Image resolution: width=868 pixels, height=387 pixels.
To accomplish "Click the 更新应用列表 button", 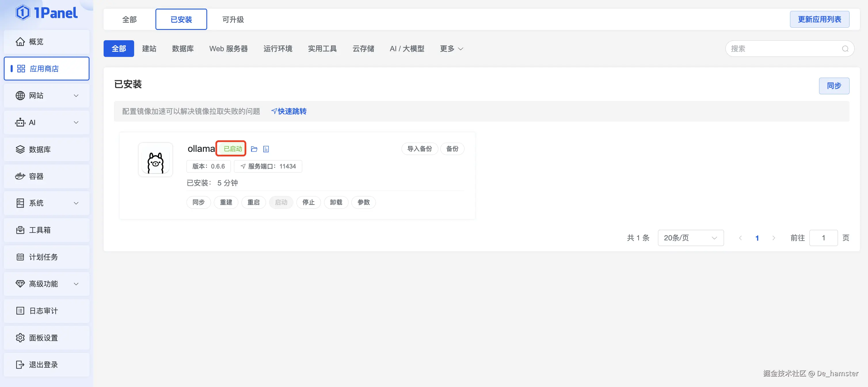I will coord(819,20).
